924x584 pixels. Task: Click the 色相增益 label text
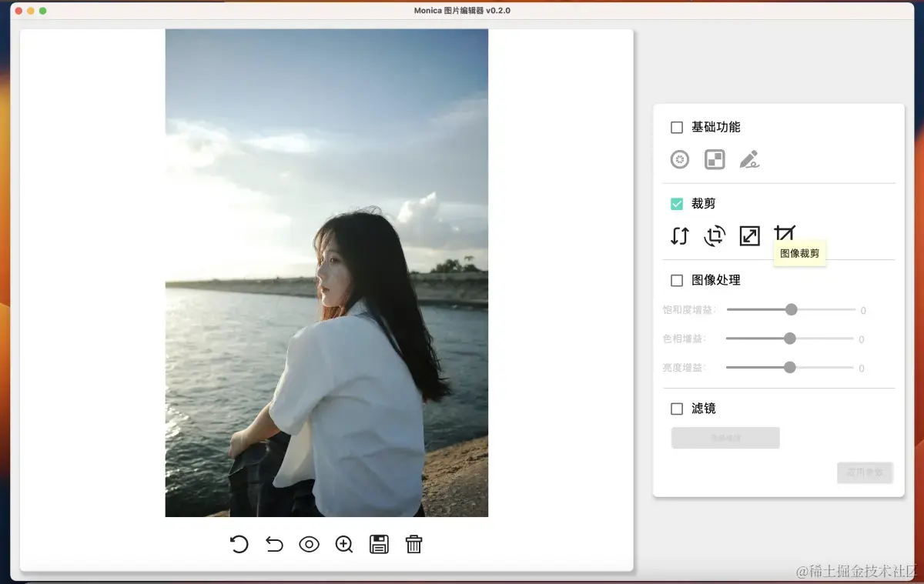(x=685, y=339)
